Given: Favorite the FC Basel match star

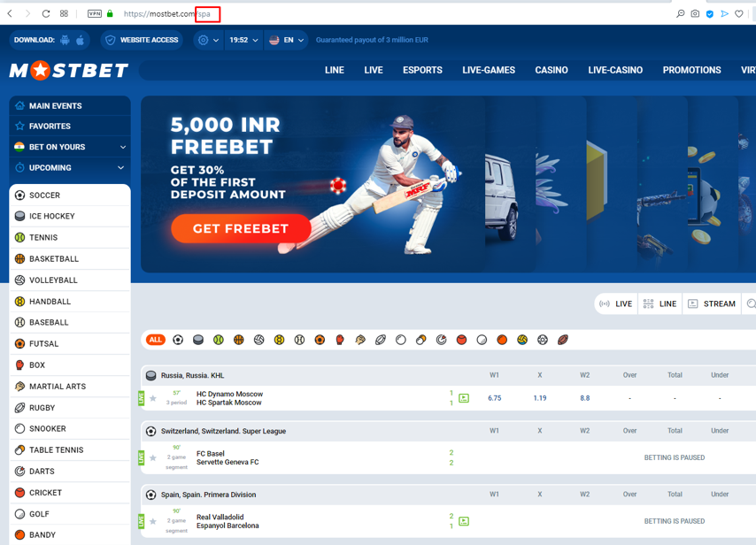Looking at the screenshot, I should tap(153, 457).
